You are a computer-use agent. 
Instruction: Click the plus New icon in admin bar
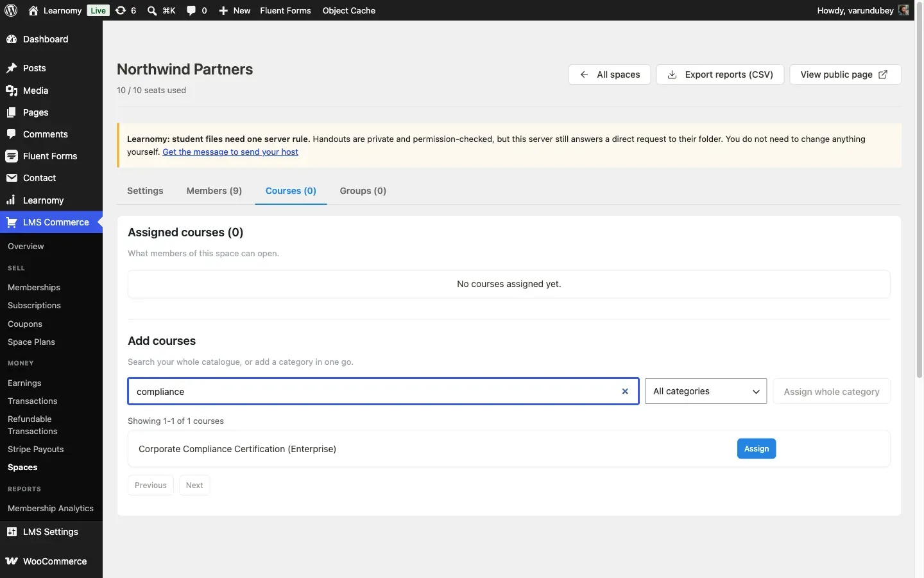pos(223,10)
